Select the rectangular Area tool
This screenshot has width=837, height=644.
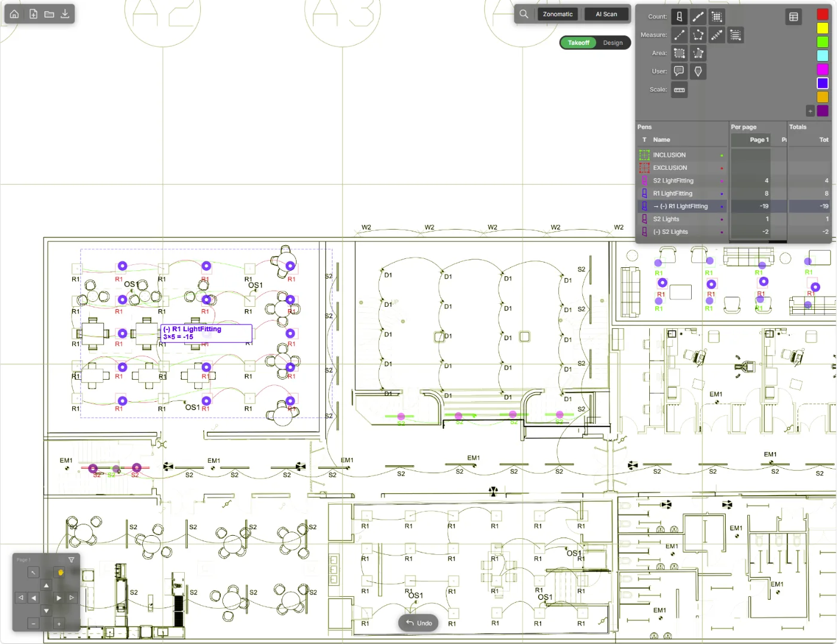coord(679,53)
